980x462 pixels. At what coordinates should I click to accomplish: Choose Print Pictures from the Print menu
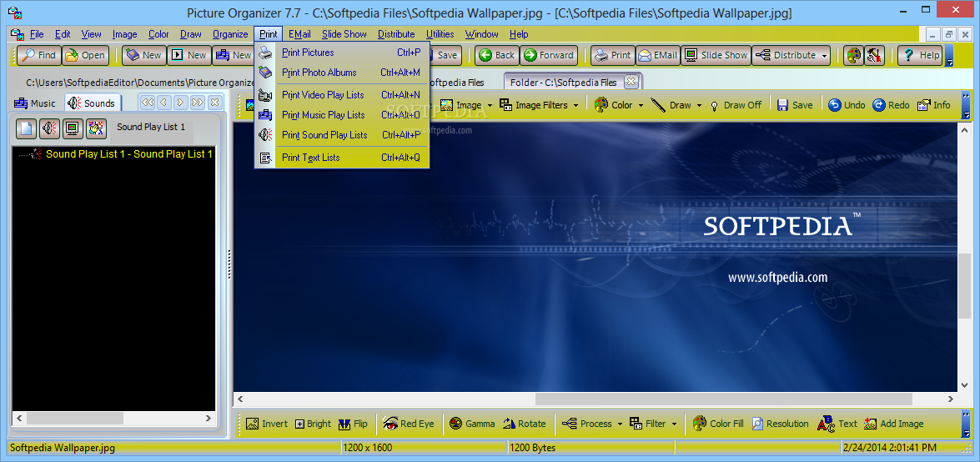(x=342, y=53)
